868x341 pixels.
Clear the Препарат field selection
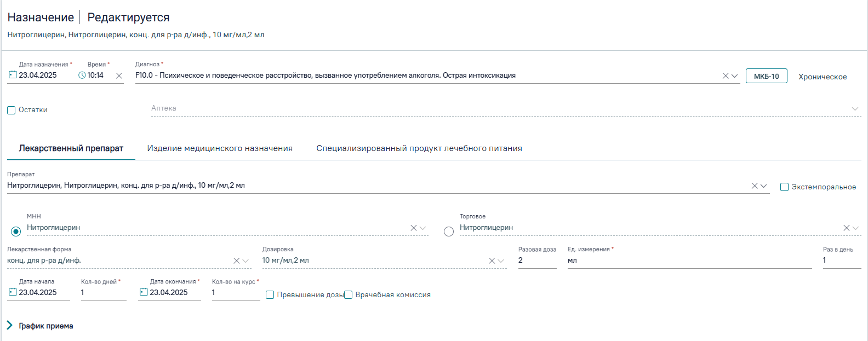tap(755, 186)
